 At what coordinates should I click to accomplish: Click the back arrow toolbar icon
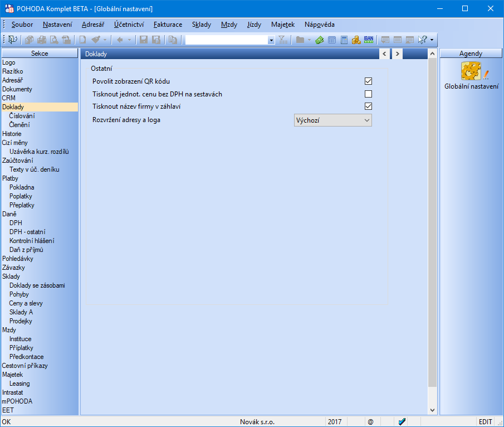[x=120, y=40]
